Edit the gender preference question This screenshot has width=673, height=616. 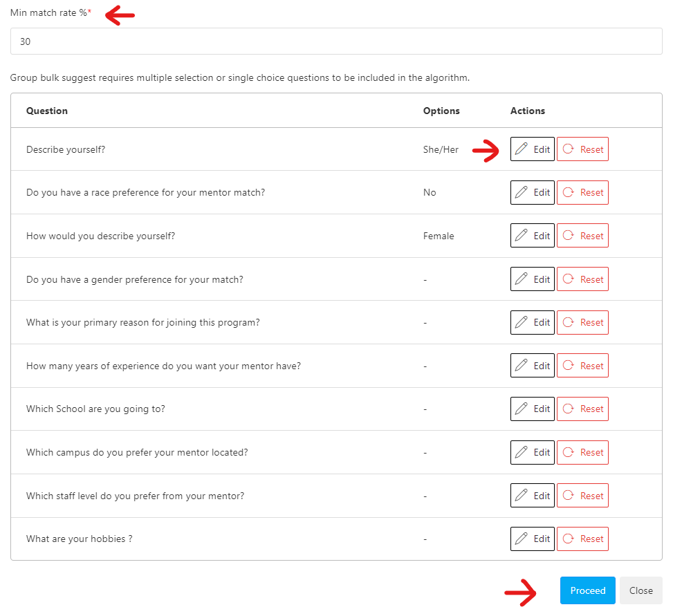coord(532,279)
